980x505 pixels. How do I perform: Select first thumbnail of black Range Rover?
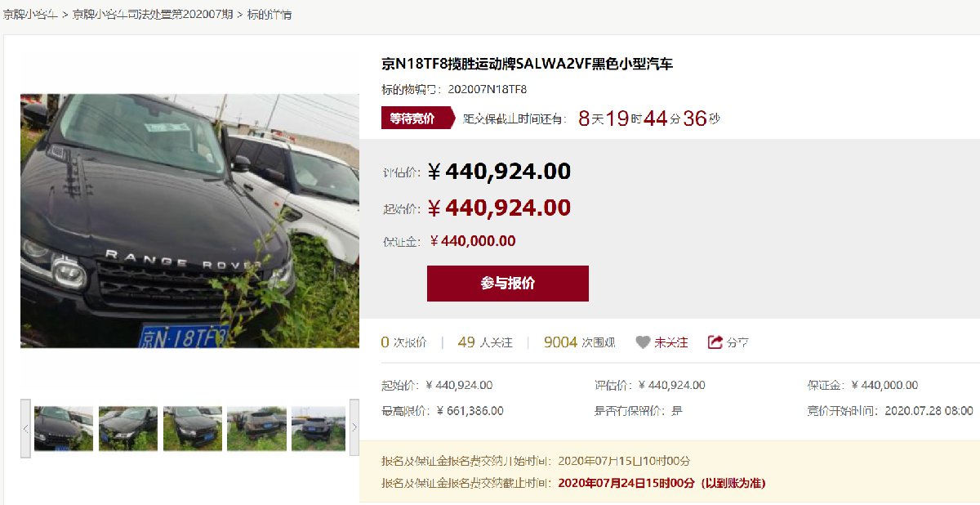coord(64,428)
